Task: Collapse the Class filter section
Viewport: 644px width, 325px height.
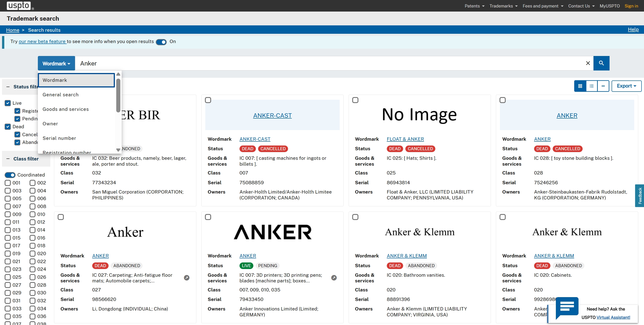Action: click(x=8, y=159)
